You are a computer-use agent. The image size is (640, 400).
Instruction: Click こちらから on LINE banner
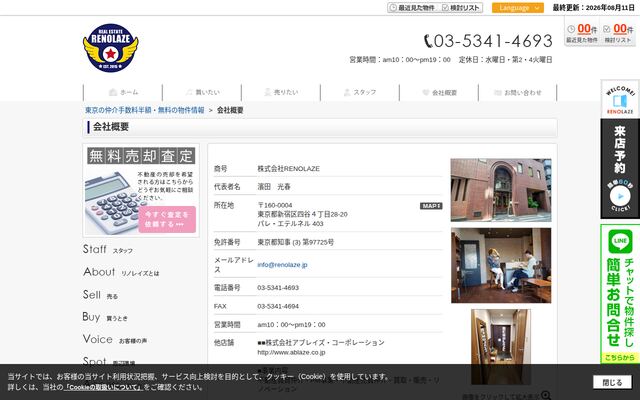[620, 358]
